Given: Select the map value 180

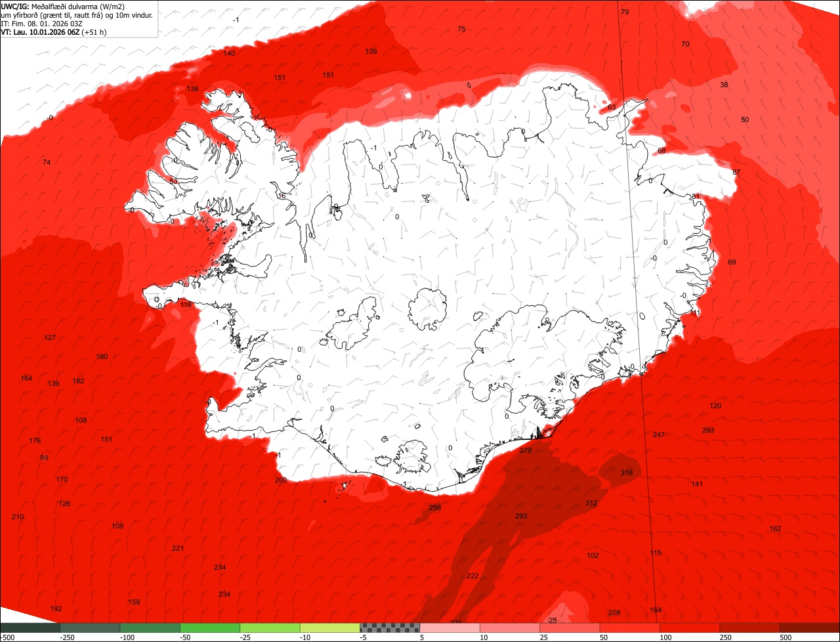Looking at the screenshot, I should tap(102, 357).
